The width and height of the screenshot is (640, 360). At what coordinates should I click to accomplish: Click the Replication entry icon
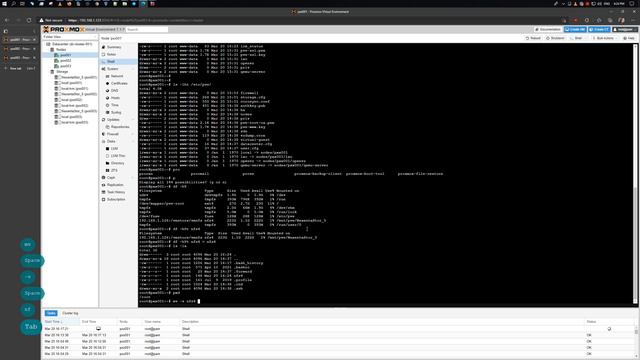[103, 185]
